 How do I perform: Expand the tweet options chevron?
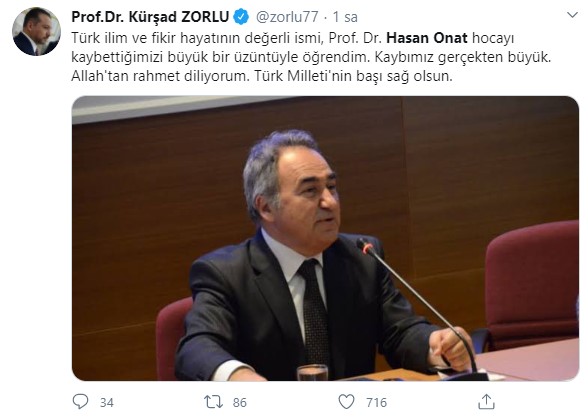[572, 15]
